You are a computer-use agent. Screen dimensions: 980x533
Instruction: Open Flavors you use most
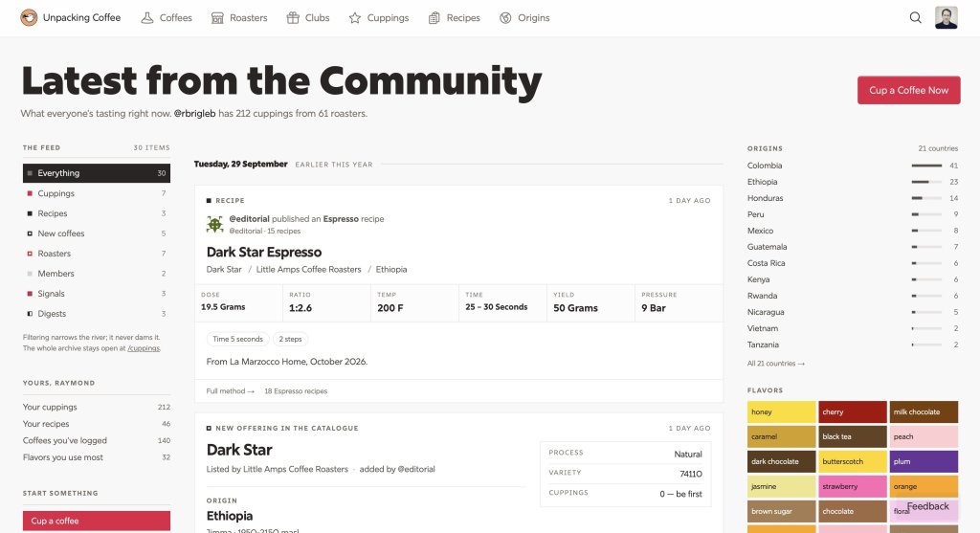97,457
